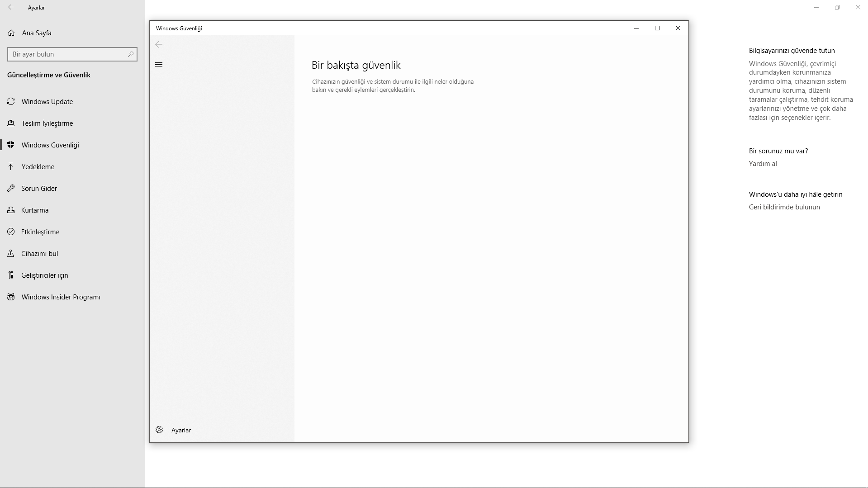Screen dimensions: 868x488
Task: Click the search magnifier icon
Action: tap(131, 54)
